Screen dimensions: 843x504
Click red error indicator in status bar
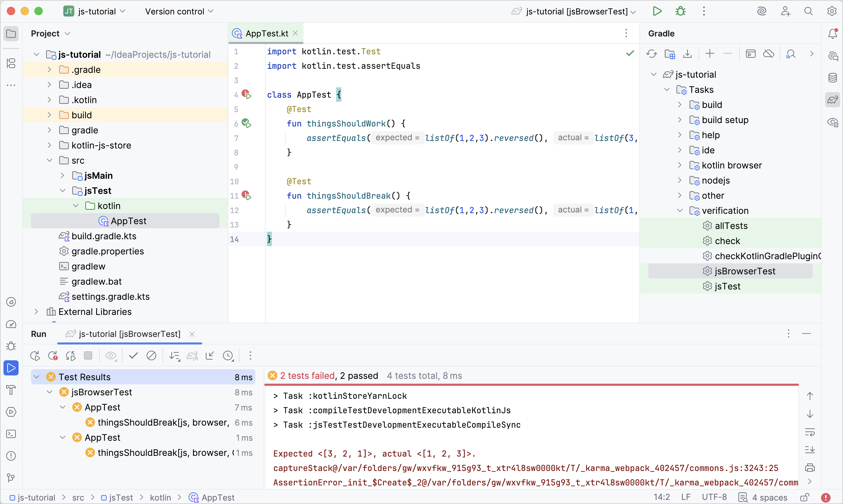[x=826, y=497]
